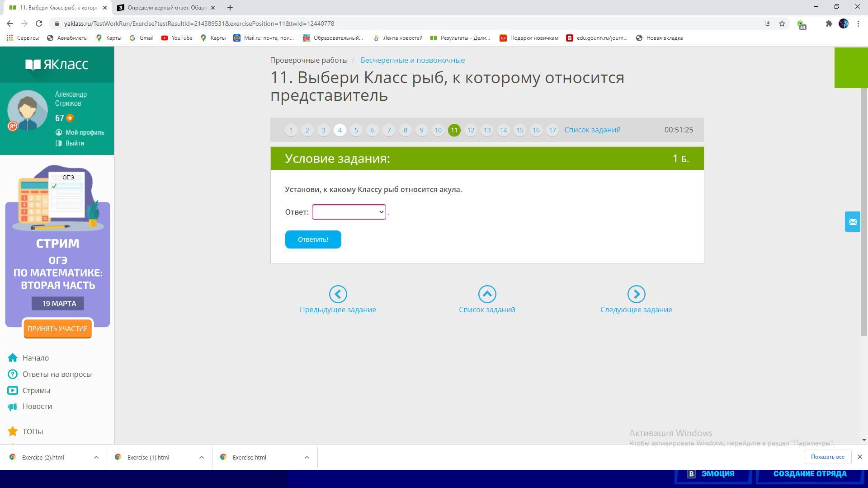Click the next task arrow icon

click(x=636, y=294)
